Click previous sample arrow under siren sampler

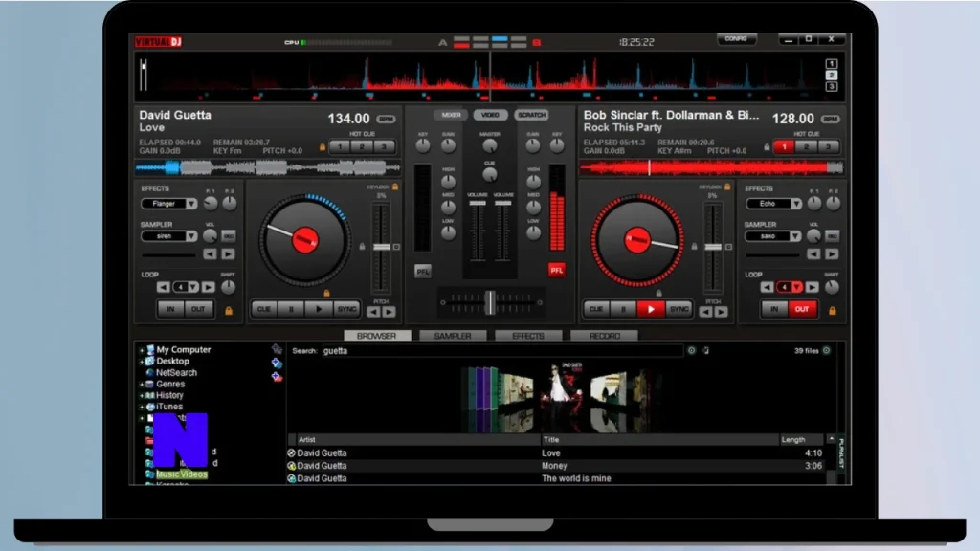(210, 254)
